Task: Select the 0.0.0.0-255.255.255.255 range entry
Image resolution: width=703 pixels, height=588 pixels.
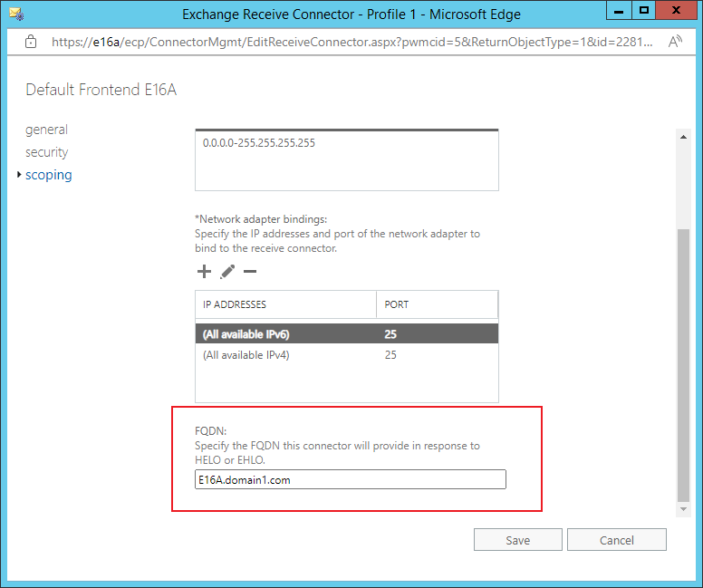Action: click(x=259, y=143)
